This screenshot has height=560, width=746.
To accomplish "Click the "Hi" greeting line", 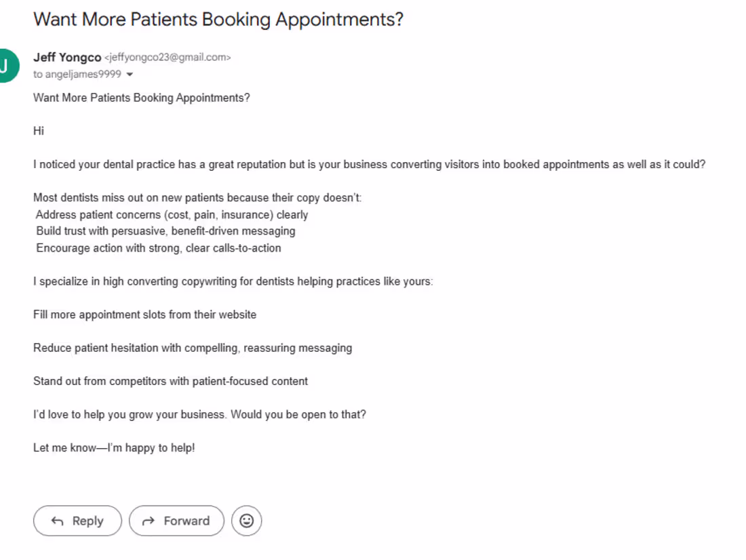I will pos(39,131).
